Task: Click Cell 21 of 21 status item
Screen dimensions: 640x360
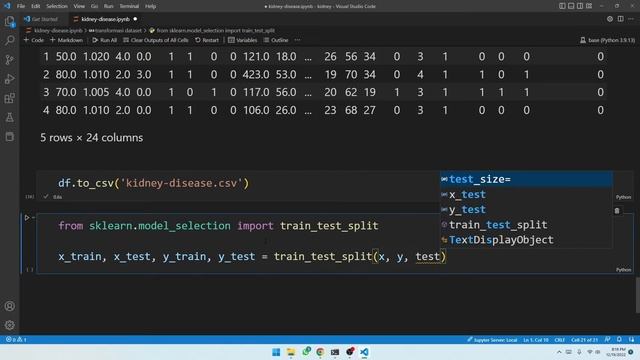Action: (584, 340)
